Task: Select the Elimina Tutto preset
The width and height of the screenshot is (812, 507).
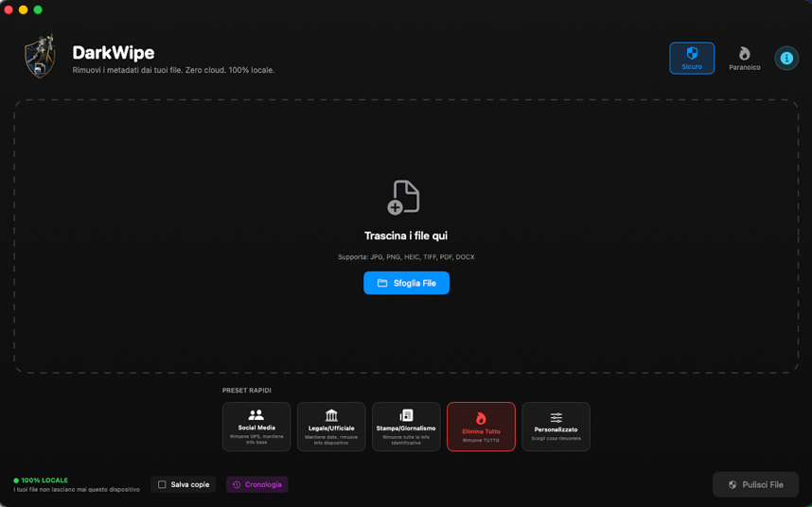Action: coord(481,427)
